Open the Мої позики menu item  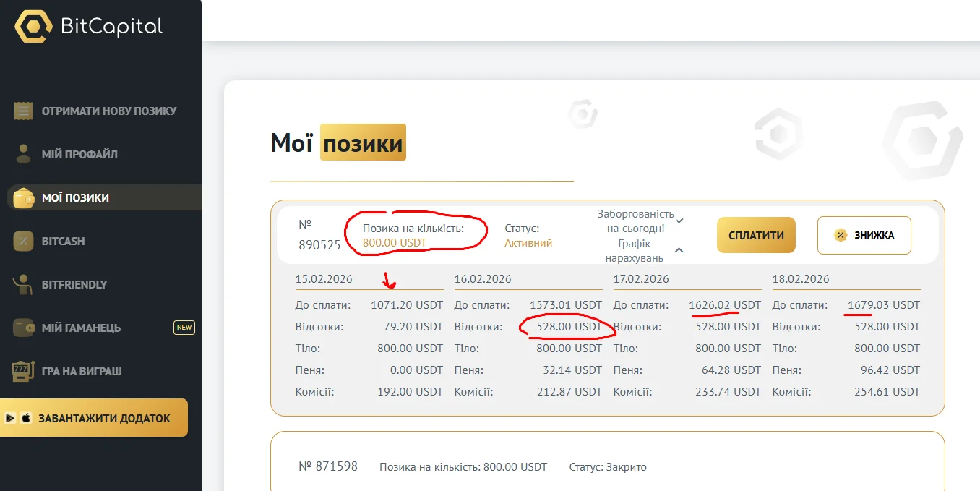pos(75,197)
